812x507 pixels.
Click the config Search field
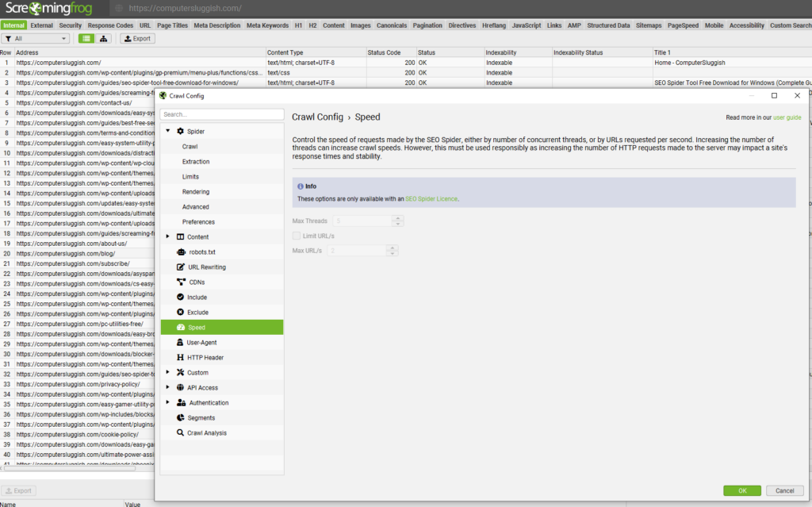coord(222,114)
